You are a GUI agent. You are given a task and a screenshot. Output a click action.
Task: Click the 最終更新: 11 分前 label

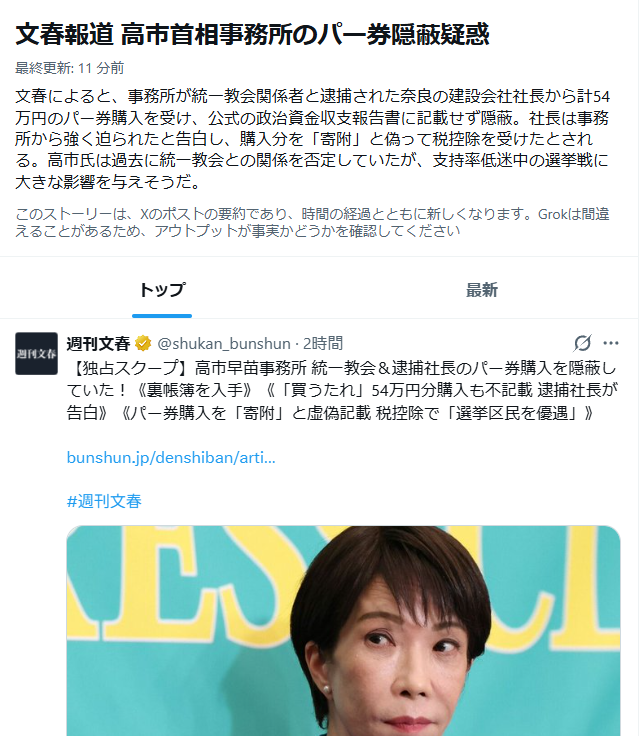pos(69,68)
